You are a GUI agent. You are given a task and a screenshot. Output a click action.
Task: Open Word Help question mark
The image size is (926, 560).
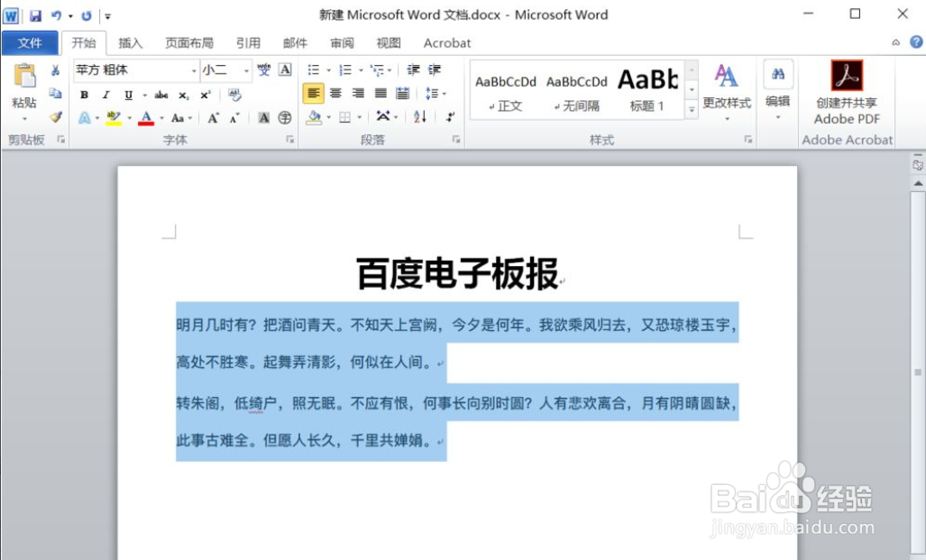(916, 42)
